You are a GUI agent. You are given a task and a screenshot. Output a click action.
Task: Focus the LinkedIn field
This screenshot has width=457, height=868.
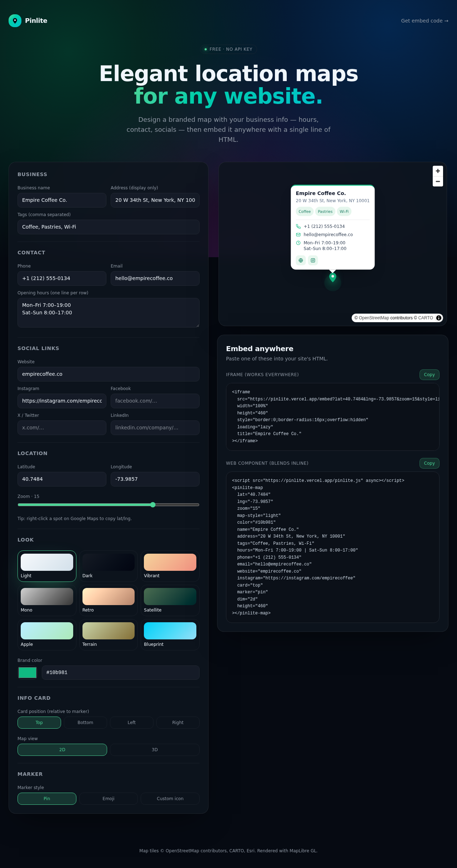(x=155, y=428)
